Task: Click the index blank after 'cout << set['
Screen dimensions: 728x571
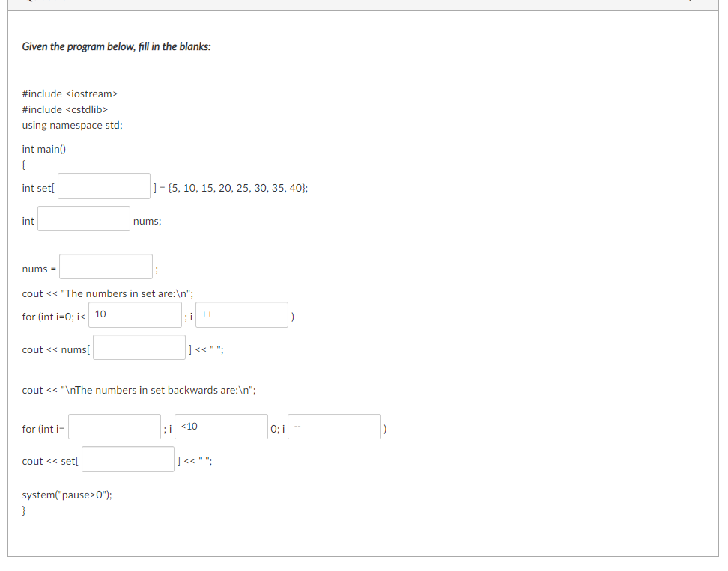Action: pyautogui.click(x=127, y=459)
